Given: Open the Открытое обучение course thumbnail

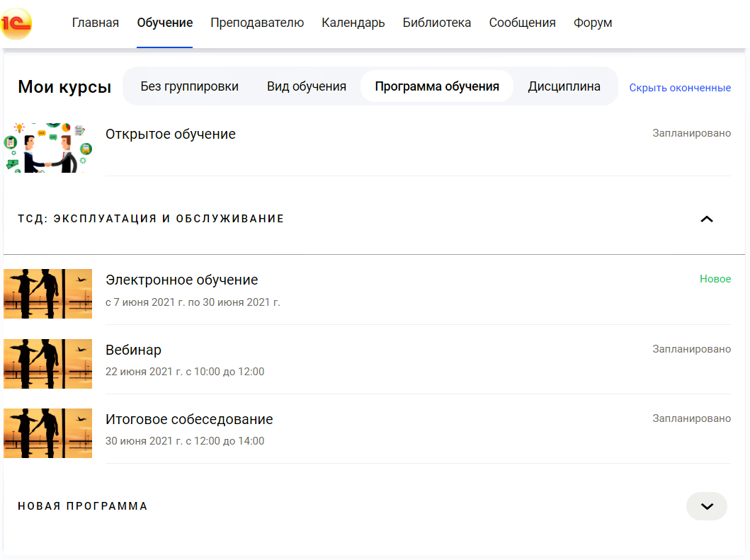Looking at the screenshot, I should point(48,147).
